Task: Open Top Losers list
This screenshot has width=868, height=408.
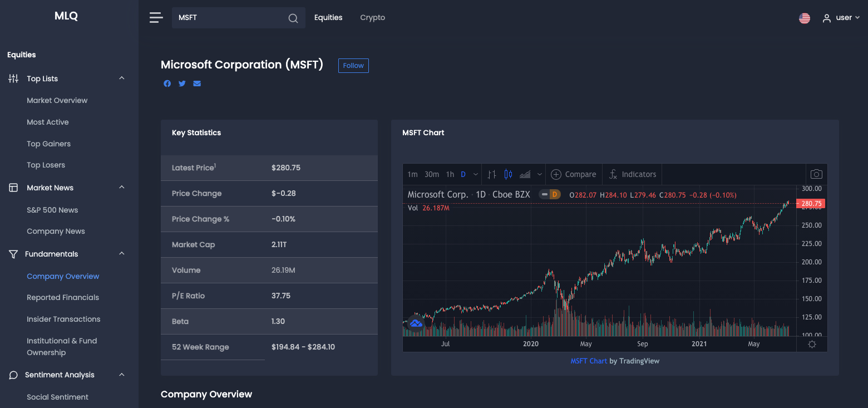Action: pos(46,165)
